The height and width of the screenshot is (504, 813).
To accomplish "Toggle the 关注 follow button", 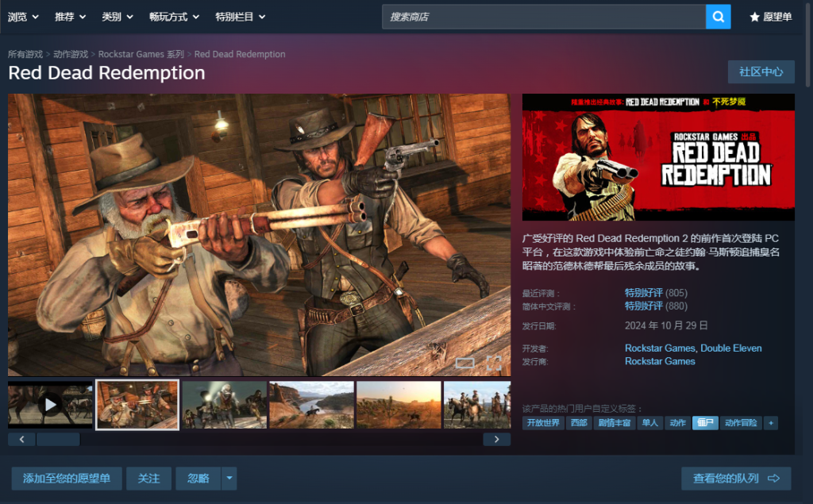I will tap(148, 479).
